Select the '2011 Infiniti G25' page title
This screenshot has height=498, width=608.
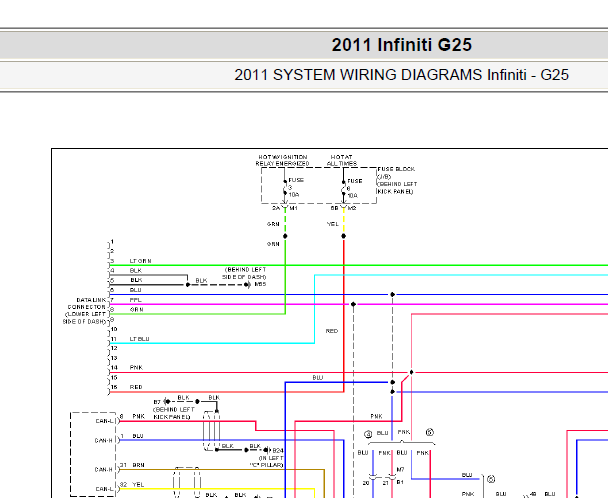point(401,45)
